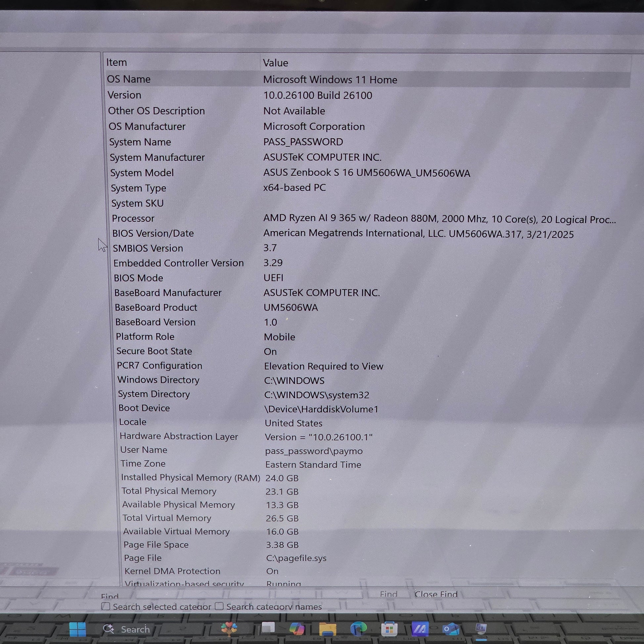Launch Microsoft Copilot from the taskbar
The image size is (644, 644).
(297, 629)
